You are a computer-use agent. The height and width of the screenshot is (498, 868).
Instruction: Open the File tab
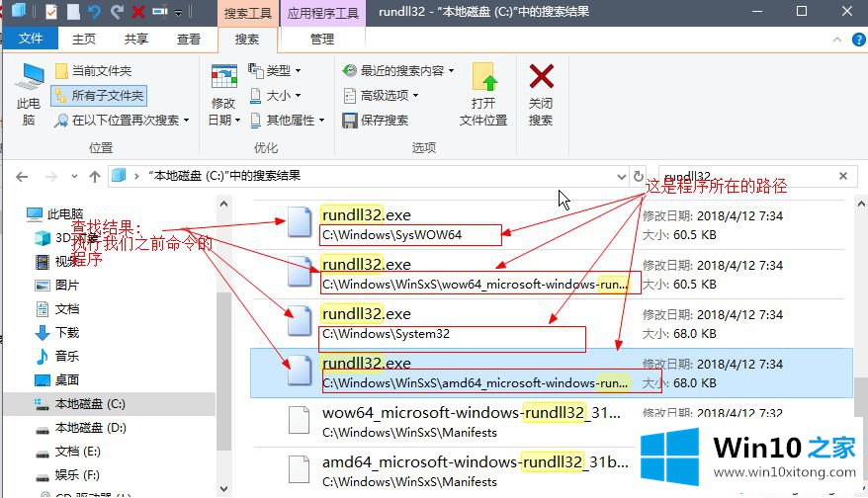coord(31,39)
